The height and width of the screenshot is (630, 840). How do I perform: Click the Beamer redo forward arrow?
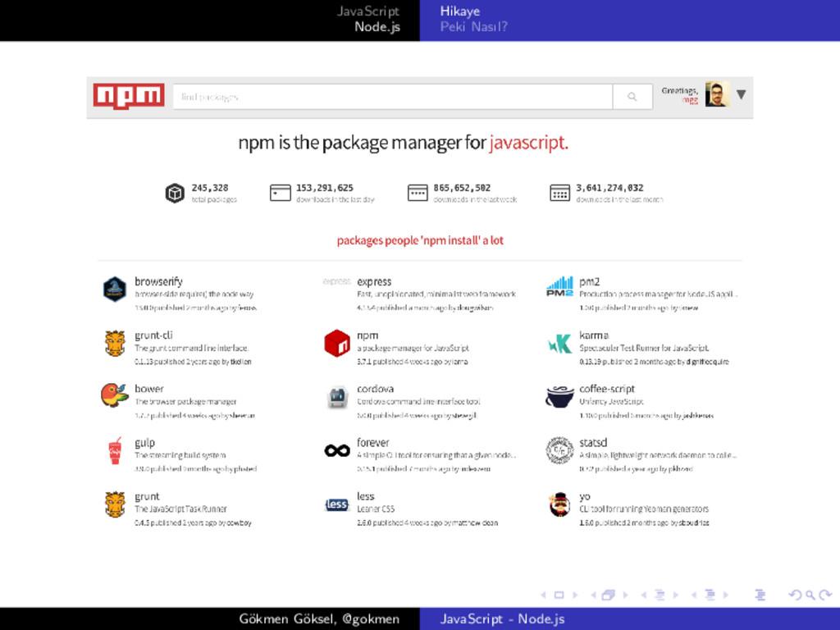point(825,595)
